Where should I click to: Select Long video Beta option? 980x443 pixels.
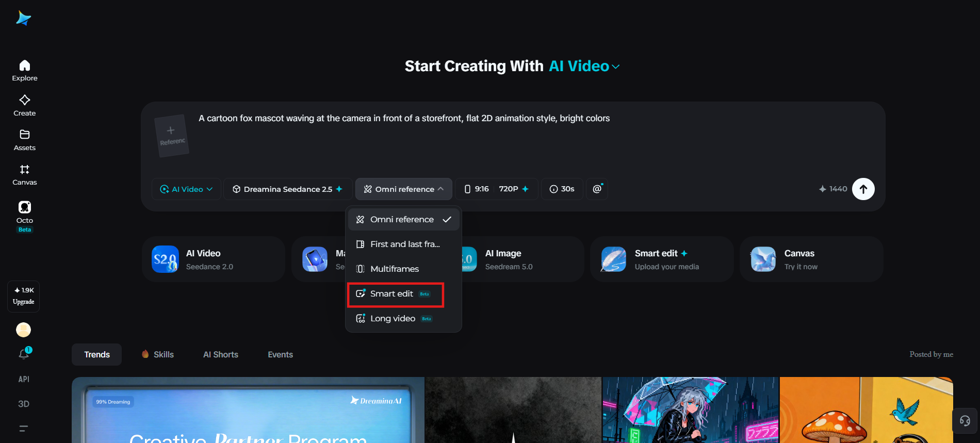[403, 319]
